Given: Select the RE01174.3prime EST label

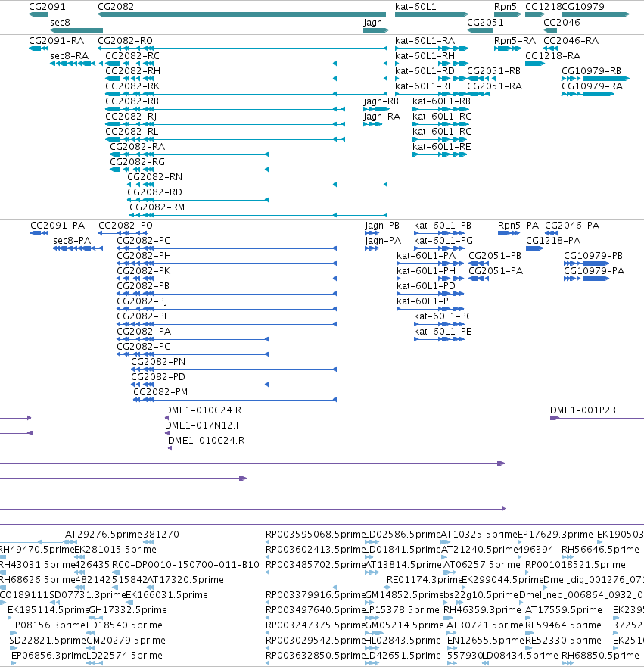Looking at the screenshot, I should 424,580.
